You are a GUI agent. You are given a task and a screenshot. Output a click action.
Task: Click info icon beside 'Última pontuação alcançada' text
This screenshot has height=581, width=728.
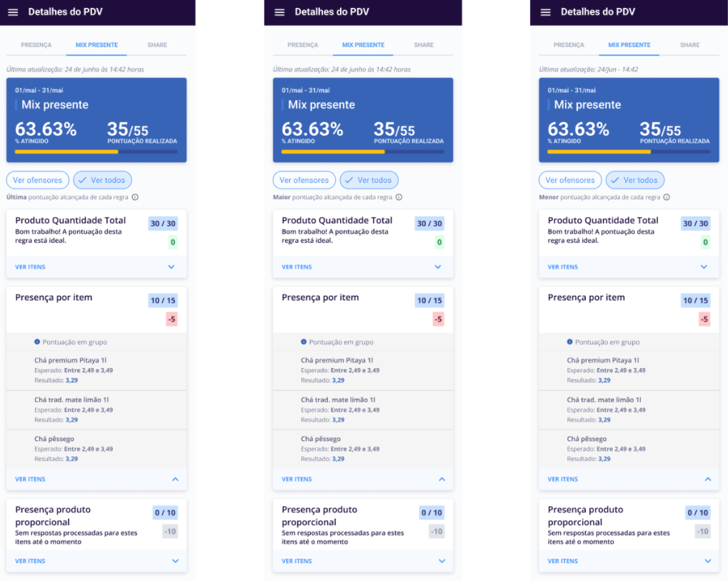tap(135, 197)
